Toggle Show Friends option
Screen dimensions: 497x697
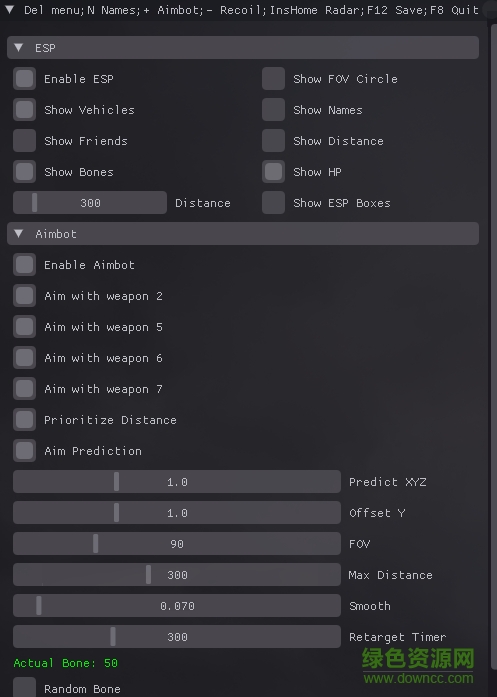[24, 141]
